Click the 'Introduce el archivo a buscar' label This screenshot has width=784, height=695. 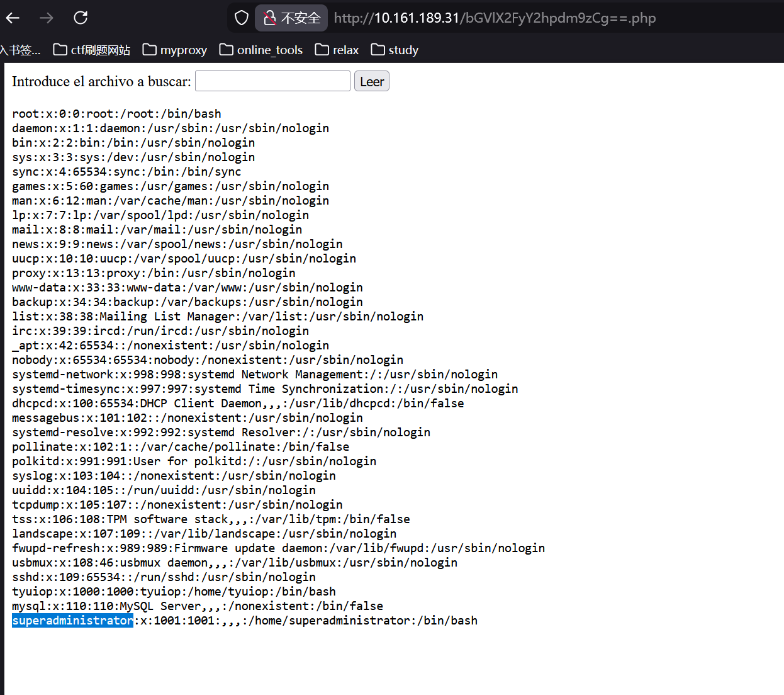pos(101,81)
